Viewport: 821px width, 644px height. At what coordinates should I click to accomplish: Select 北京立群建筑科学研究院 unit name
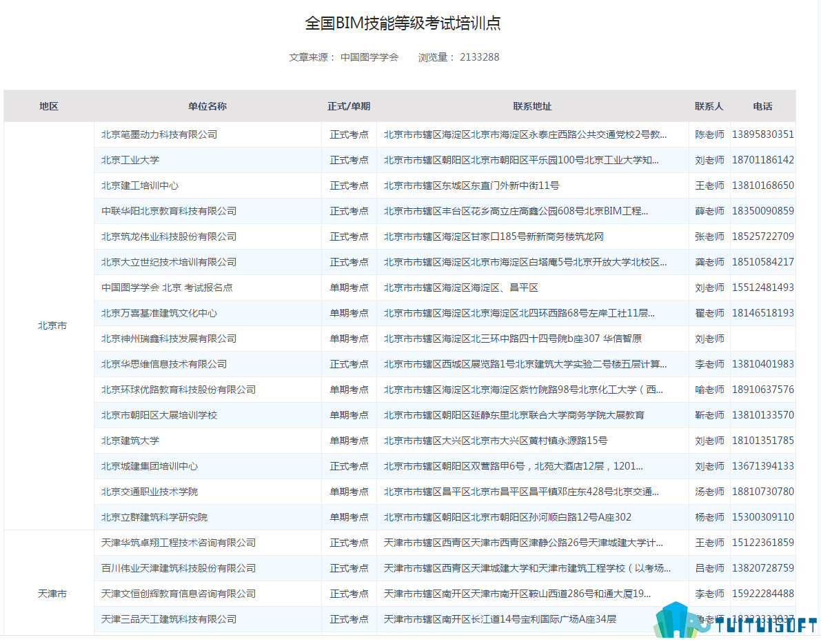pos(154,517)
